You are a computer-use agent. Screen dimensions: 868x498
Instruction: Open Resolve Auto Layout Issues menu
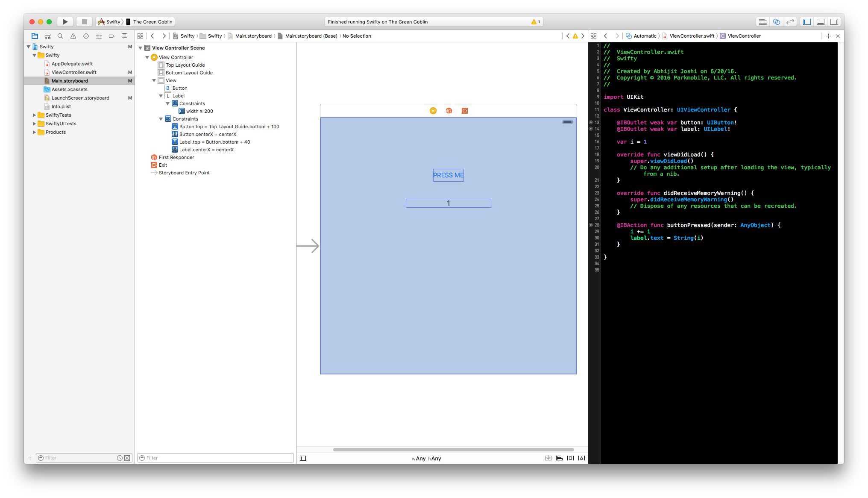[581, 458]
